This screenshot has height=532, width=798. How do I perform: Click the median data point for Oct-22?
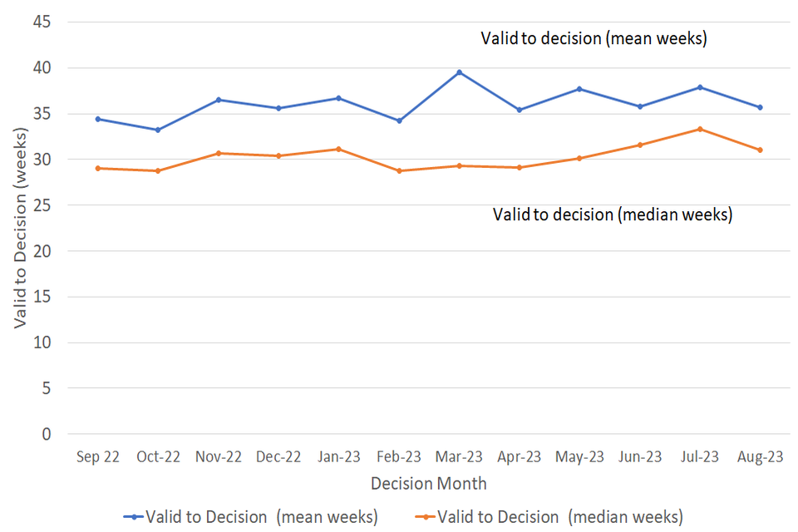coord(158,171)
